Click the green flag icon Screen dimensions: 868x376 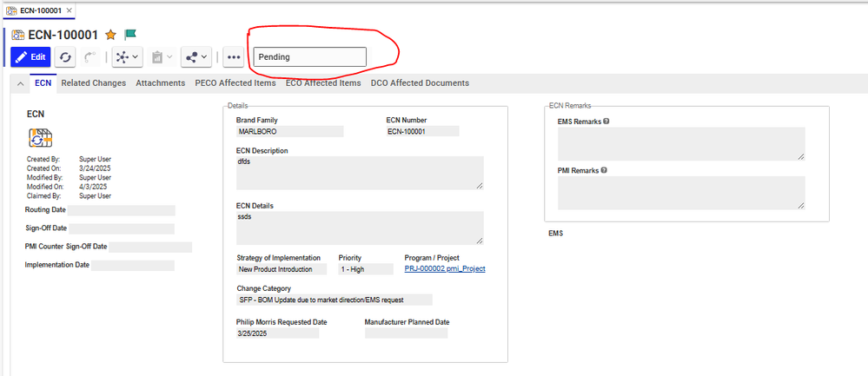(130, 35)
